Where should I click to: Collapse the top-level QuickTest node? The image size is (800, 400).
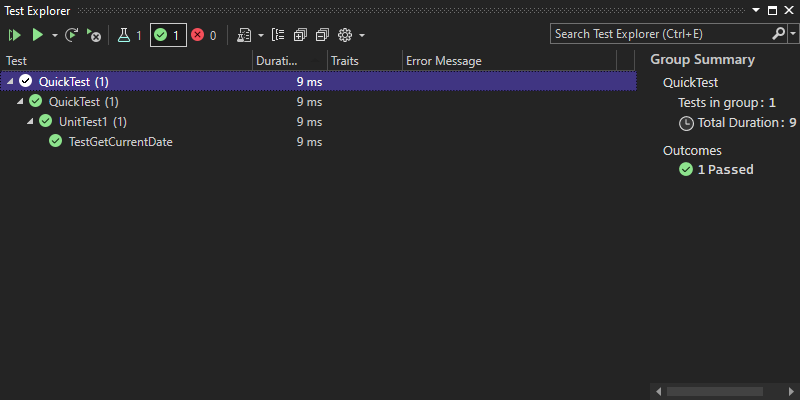pos(10,81)
